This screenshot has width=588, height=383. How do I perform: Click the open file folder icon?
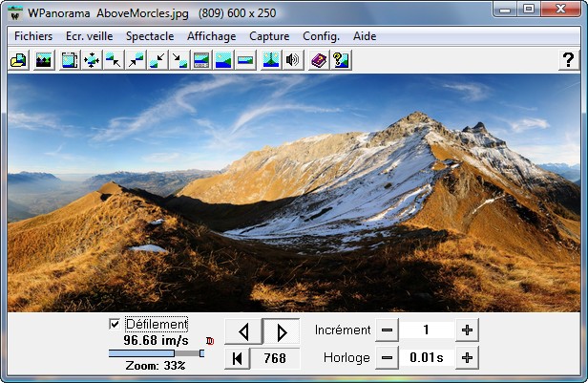click(17, 60)
